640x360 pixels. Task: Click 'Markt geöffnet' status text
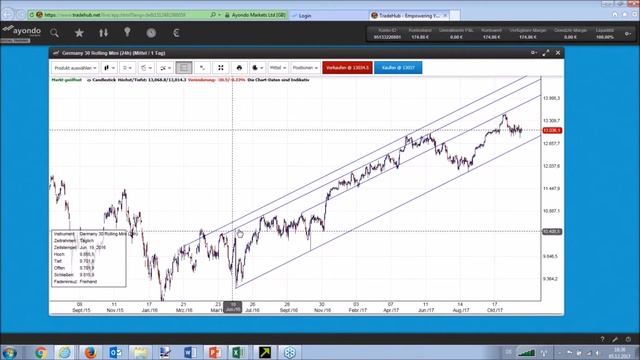tap(67, 80)
